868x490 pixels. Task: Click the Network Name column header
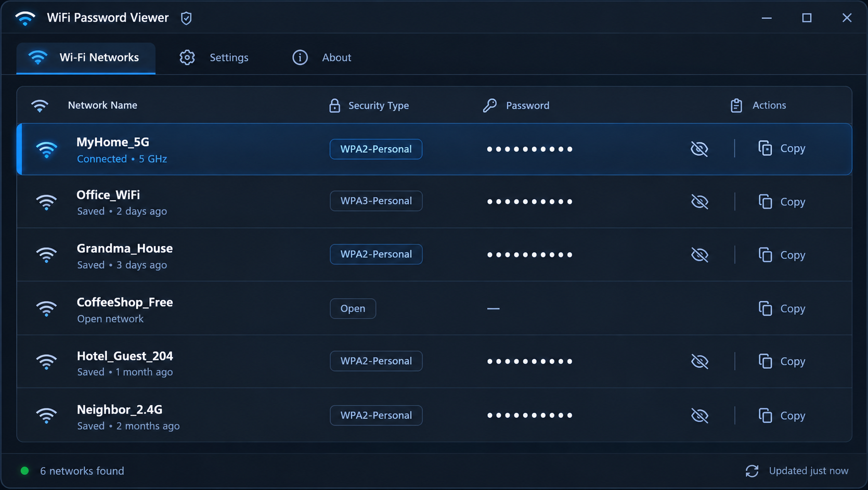102,105
